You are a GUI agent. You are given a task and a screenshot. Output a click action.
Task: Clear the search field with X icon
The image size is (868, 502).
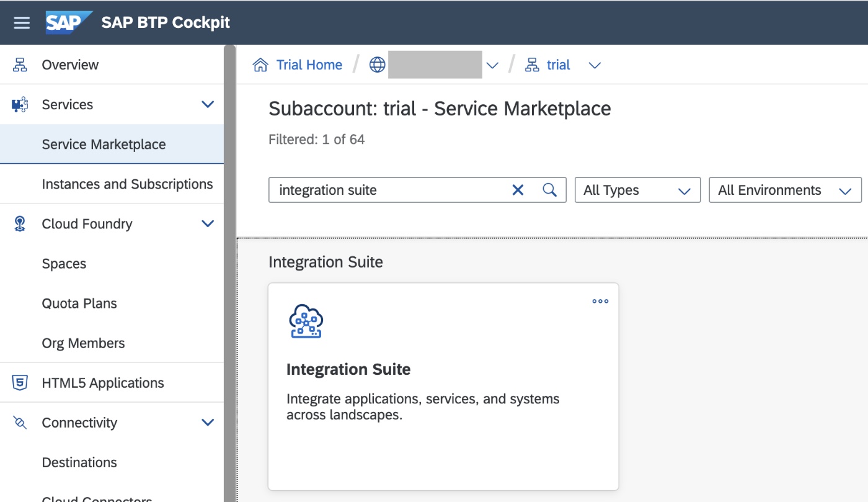click(x=518, y=190)
